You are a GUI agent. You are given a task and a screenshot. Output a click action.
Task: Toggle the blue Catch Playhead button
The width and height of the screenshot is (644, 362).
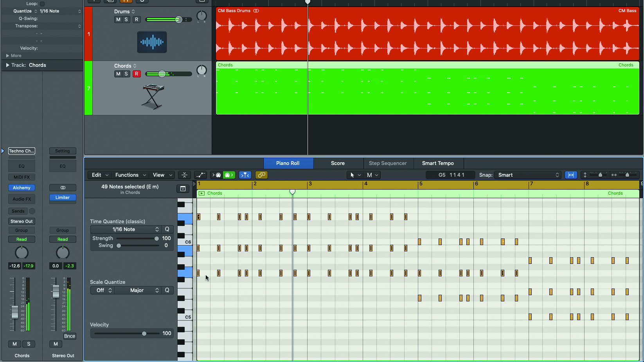[245, 175]
